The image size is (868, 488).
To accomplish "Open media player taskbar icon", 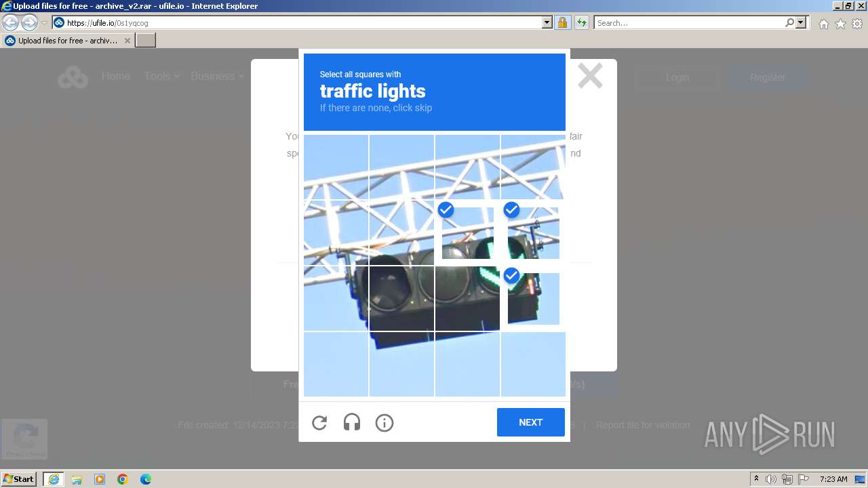I will (100, 479).
